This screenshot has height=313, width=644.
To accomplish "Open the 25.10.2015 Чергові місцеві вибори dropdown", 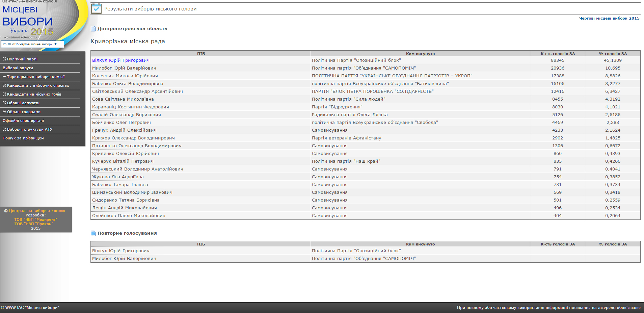I will point(32,44).
